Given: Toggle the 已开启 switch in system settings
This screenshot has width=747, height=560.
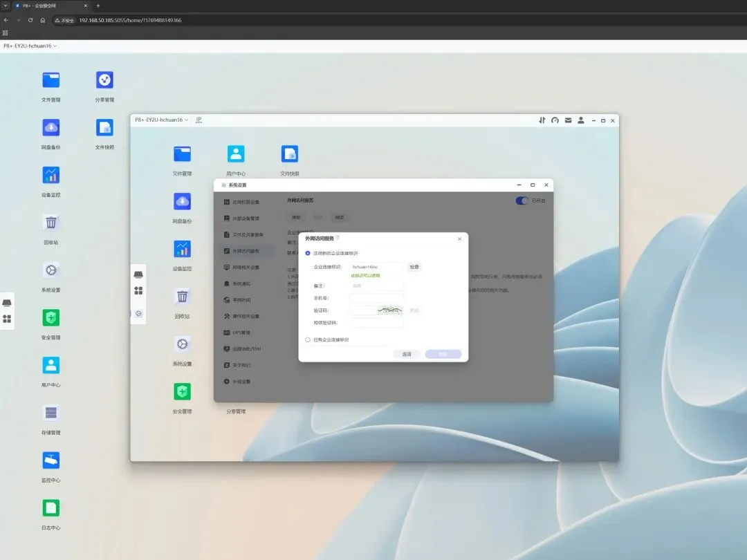Looking at the screenshot, I should click(522, 200).
